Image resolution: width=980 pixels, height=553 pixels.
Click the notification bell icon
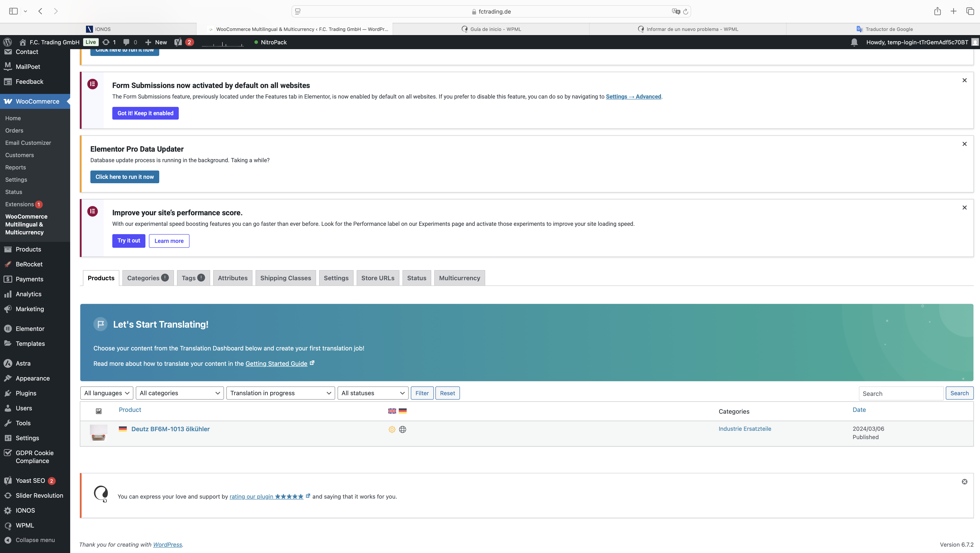(x=854, y=42)
